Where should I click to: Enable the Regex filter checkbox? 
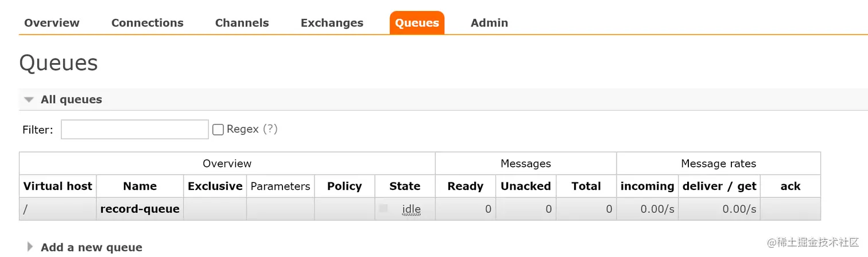pyautogui.click(x=218, y=130)
